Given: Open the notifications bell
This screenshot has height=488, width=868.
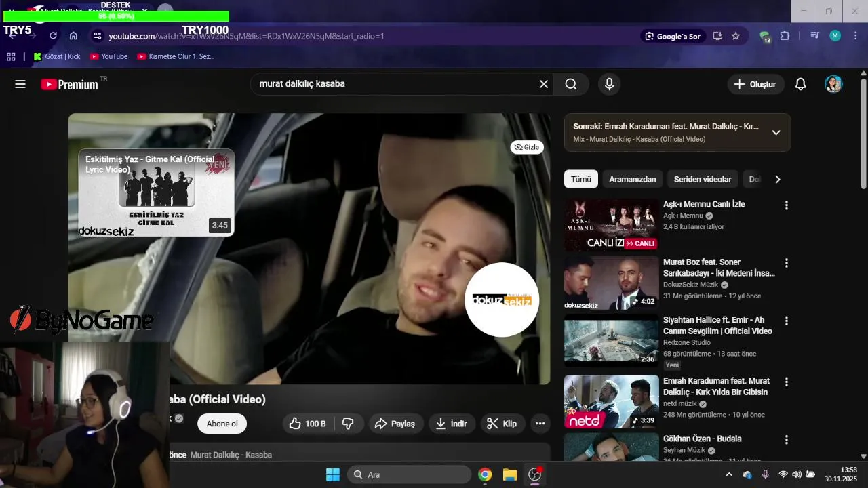Looking at the screenshot, I should coord(801,84).
